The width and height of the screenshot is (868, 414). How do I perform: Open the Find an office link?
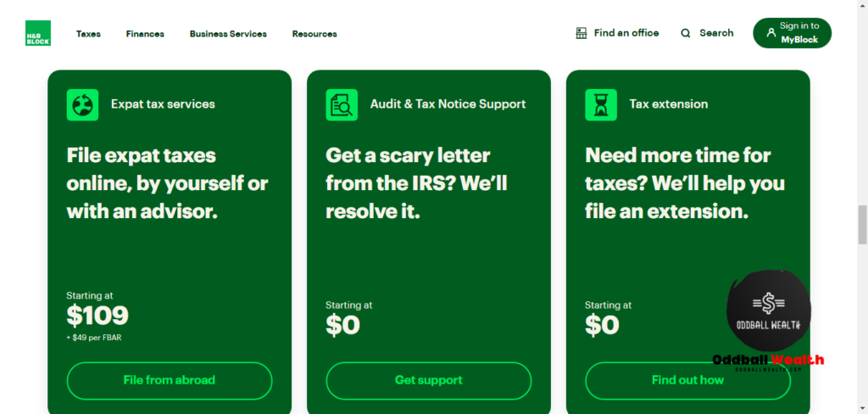pos(617,33)
